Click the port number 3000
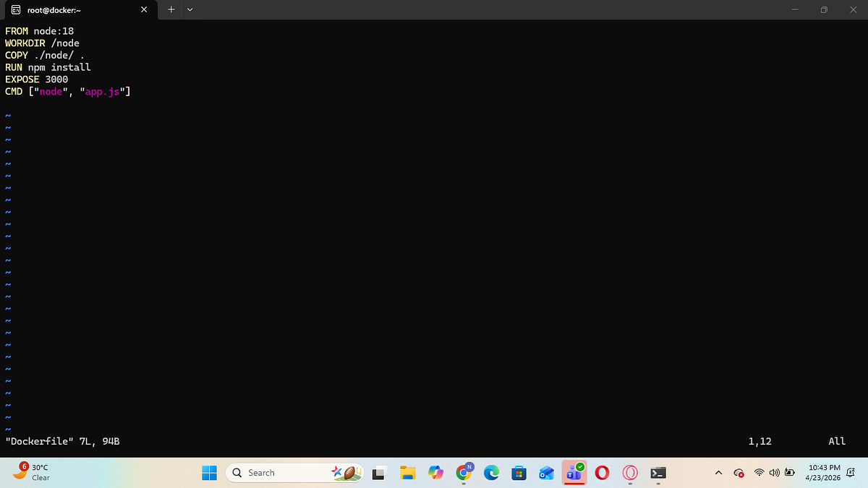 [57, 80]
